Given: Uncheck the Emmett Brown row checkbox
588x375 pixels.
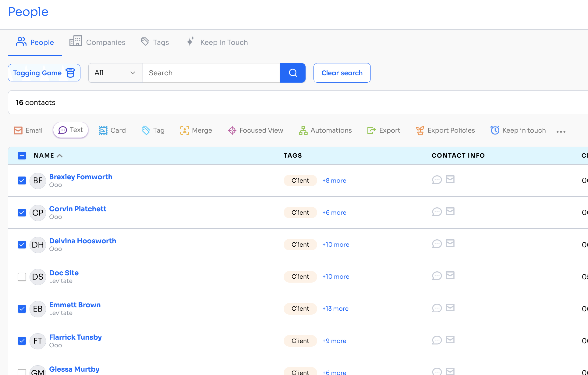Looking at the screenshot, I should [22, 309].
